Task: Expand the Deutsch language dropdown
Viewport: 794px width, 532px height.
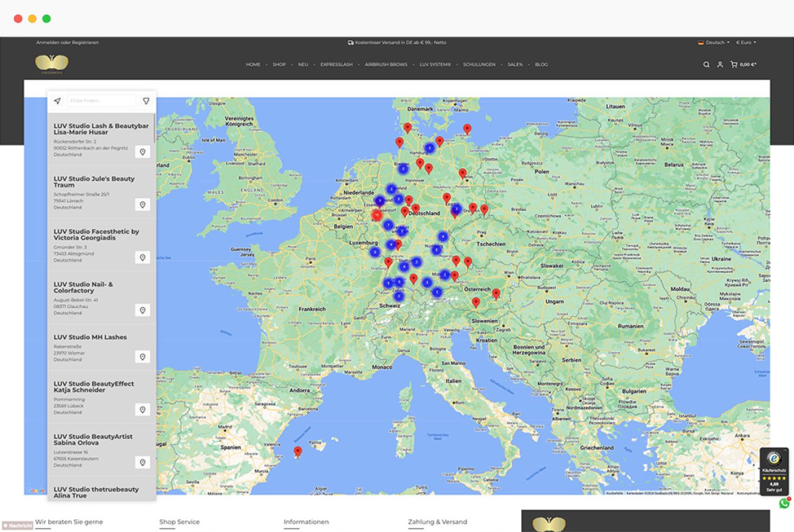Action: pyautogui.click(x=714, y=42)
